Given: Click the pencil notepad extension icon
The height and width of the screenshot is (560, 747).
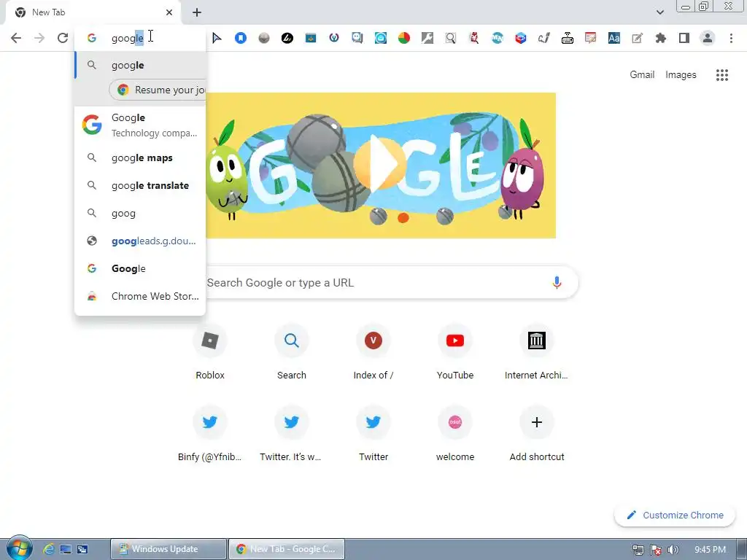Looking at the screenshot, I should click(x=638, y=38).
